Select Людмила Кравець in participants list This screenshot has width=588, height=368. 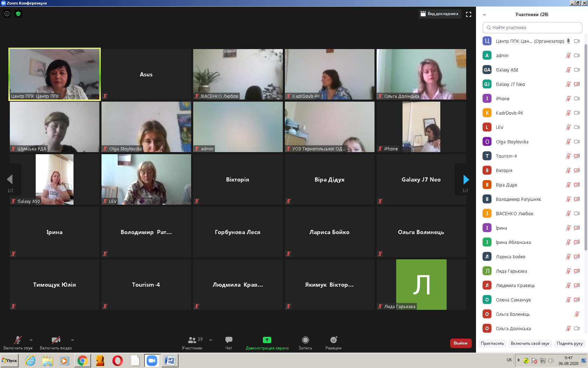(532, 285)
